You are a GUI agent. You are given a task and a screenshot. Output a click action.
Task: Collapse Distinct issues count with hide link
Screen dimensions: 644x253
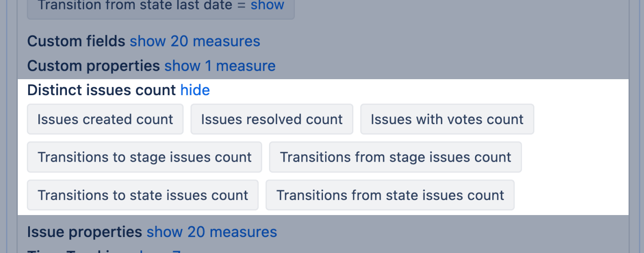click(x=195, y=90)
